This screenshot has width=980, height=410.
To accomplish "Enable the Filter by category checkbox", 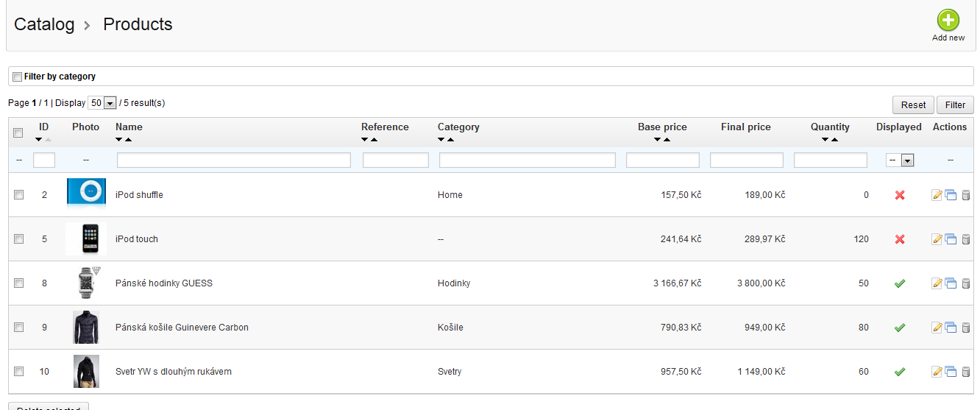I will pyautogui.click(x=18, y=77).
